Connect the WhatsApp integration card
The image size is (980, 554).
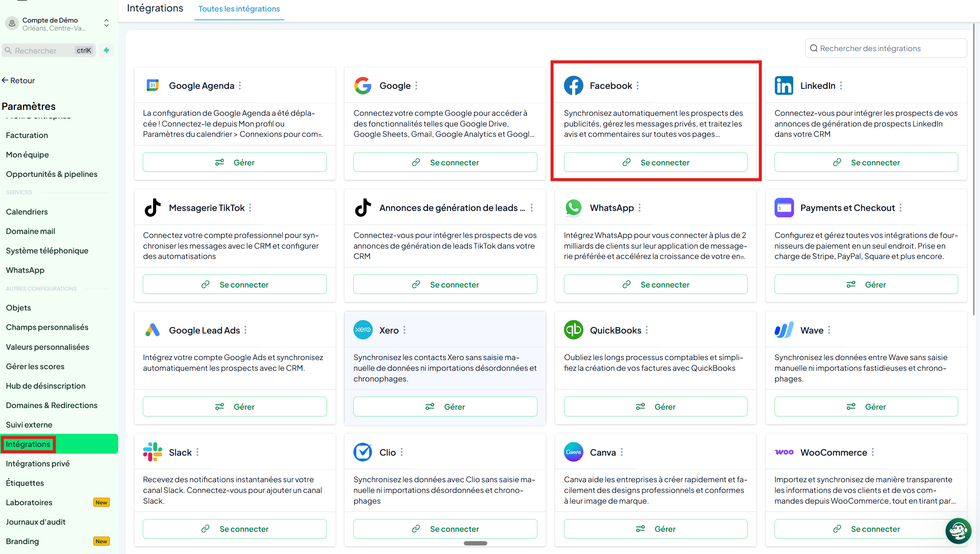pos(656,284)
